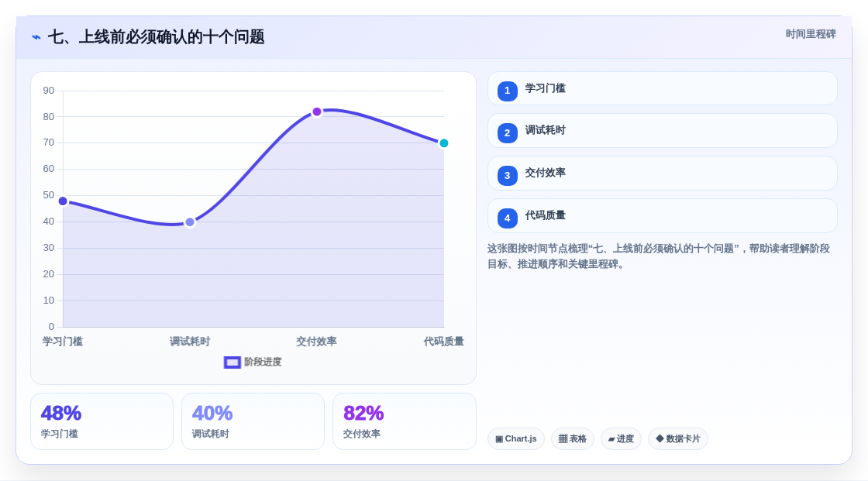Click the x-axis label 交付效率
868x481 pixels.
coord(317,342)
